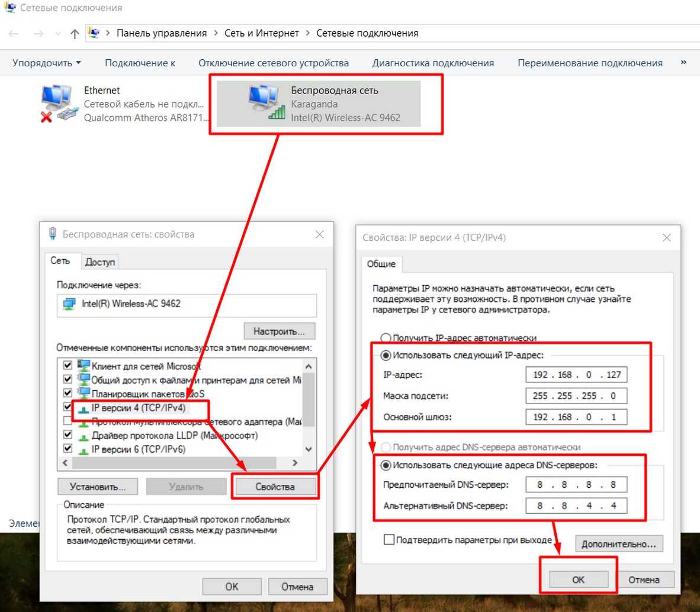This screenshot has width=700, height=612.
Task: Click the Дополнительно... button
Action: pyautogui.click(x=619, y=544)
